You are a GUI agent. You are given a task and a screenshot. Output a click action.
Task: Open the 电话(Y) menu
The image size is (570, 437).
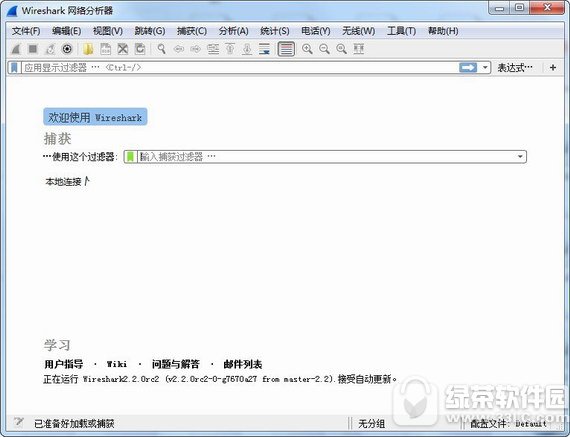pyautogui.click(x=316, y=31)
